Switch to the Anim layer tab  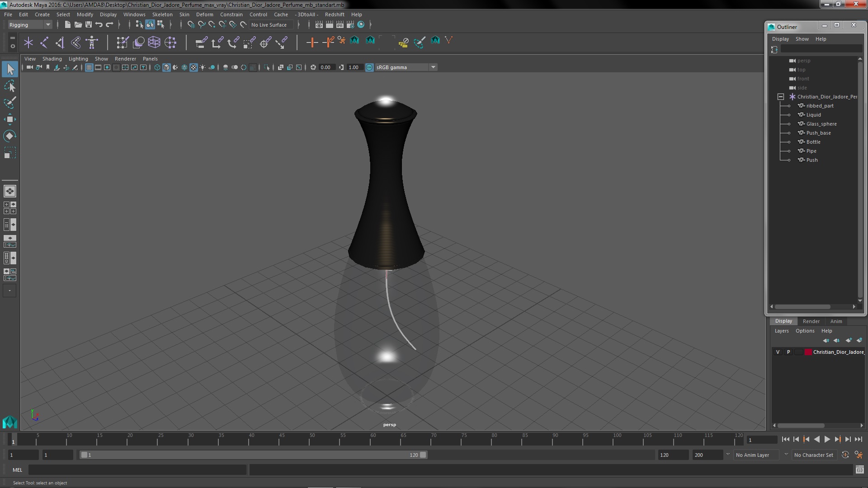coord(836,321)
